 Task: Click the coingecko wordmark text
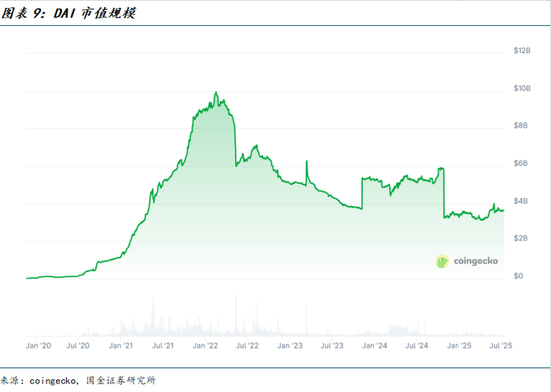coord(475,261)
